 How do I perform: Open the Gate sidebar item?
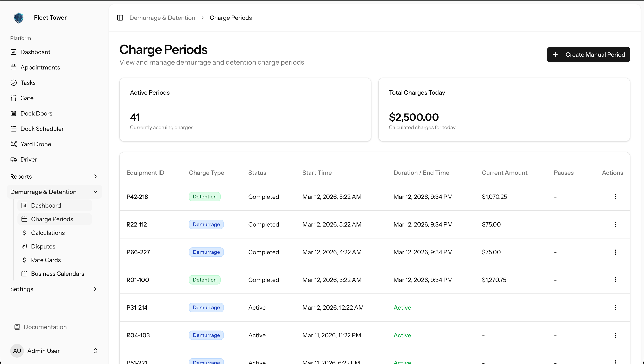point(27,98)
